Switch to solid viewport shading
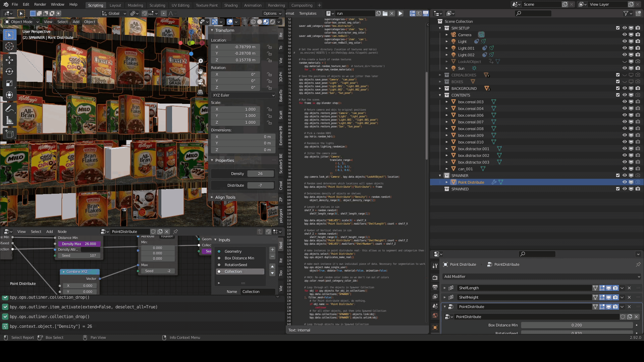Image resolution: width=644 pixels, height=362 pixels. pyautogui.click(x=260, y=22)
